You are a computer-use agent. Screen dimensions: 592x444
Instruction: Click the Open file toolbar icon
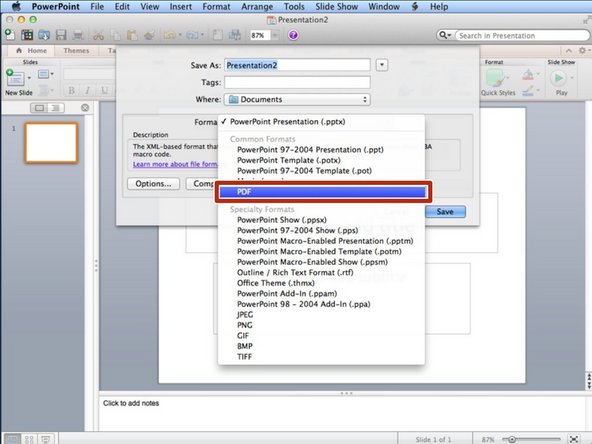click(44, 35)
